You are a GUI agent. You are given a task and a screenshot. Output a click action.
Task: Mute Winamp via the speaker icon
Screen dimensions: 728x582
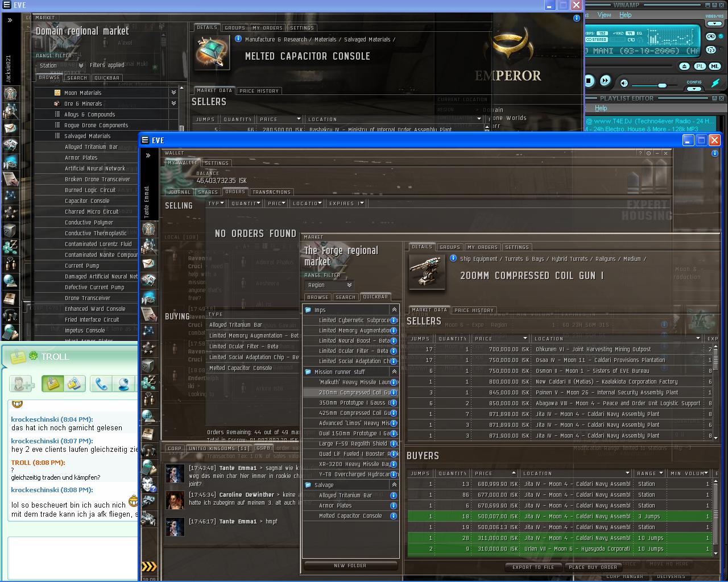pyautogui.click(x=624, y=83)
